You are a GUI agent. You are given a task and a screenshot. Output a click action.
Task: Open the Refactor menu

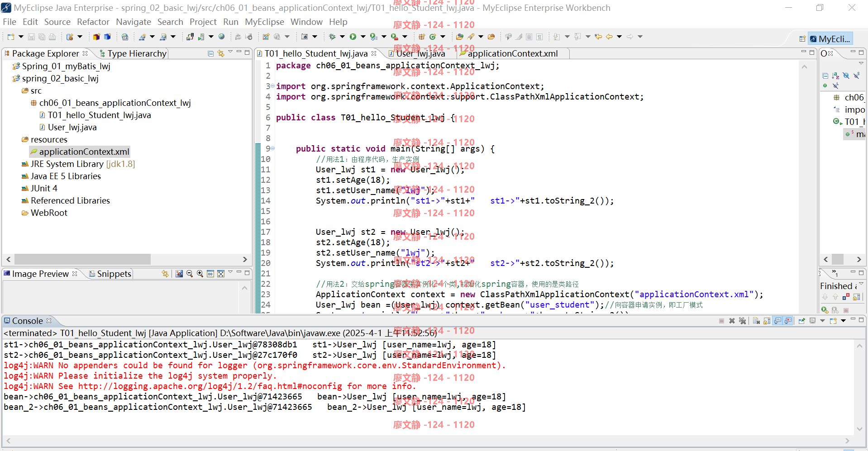tap(93, 22)
